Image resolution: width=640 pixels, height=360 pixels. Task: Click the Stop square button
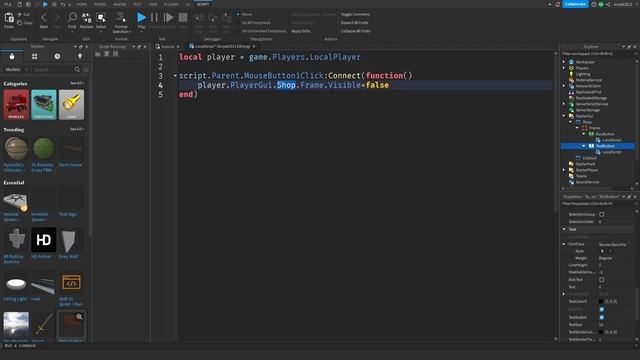[183, 18]
